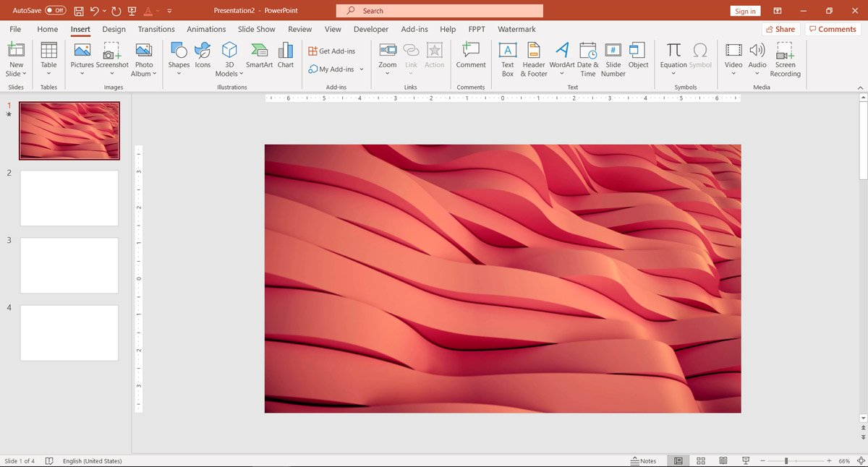Click the WordArt icon
The image size is (868, 467).
pyautogui.click(x=561, y=56)
